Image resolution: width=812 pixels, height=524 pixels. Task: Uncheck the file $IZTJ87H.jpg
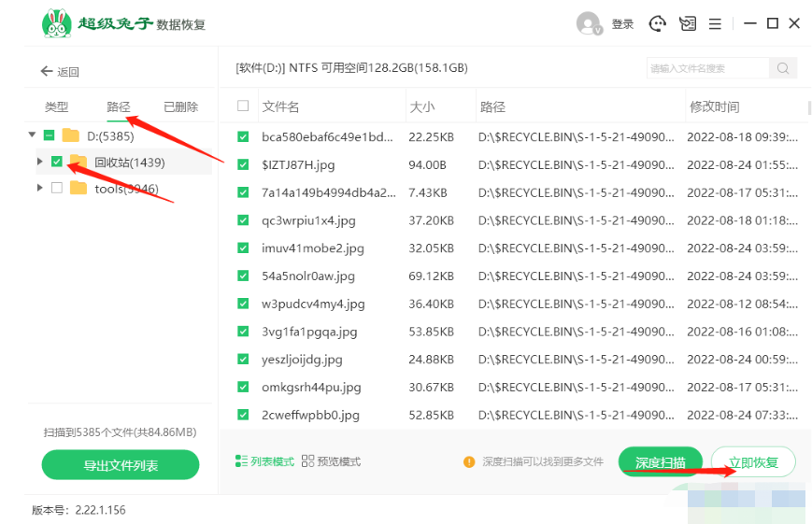243,164
